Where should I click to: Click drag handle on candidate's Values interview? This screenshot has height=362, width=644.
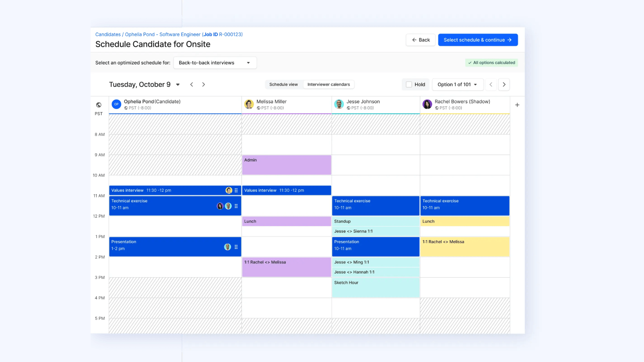point(236,191)
